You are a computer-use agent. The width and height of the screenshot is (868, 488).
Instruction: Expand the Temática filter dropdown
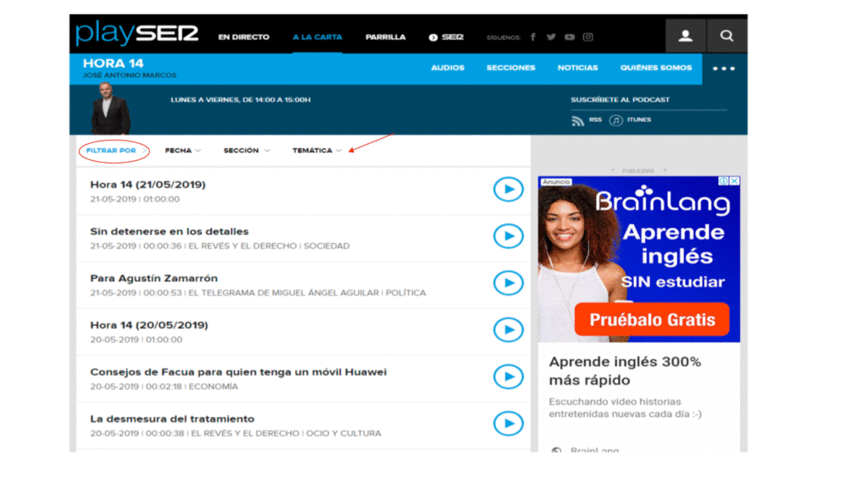click(317, 151)
